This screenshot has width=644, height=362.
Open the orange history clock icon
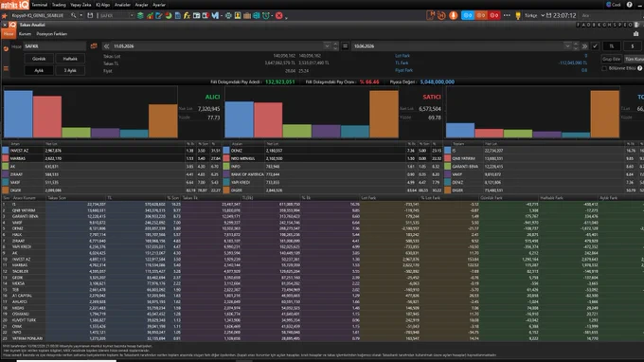point(441,15)
